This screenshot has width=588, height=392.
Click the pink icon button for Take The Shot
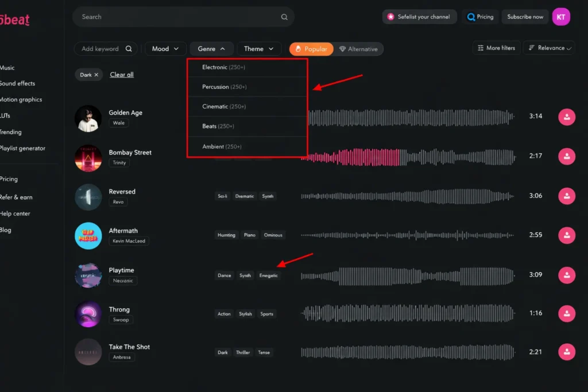tap(567, 352)
